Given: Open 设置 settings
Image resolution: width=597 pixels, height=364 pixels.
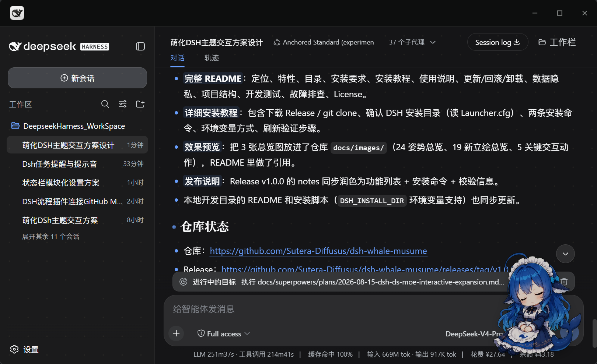Looking at the screenshot, I should 24,349.
